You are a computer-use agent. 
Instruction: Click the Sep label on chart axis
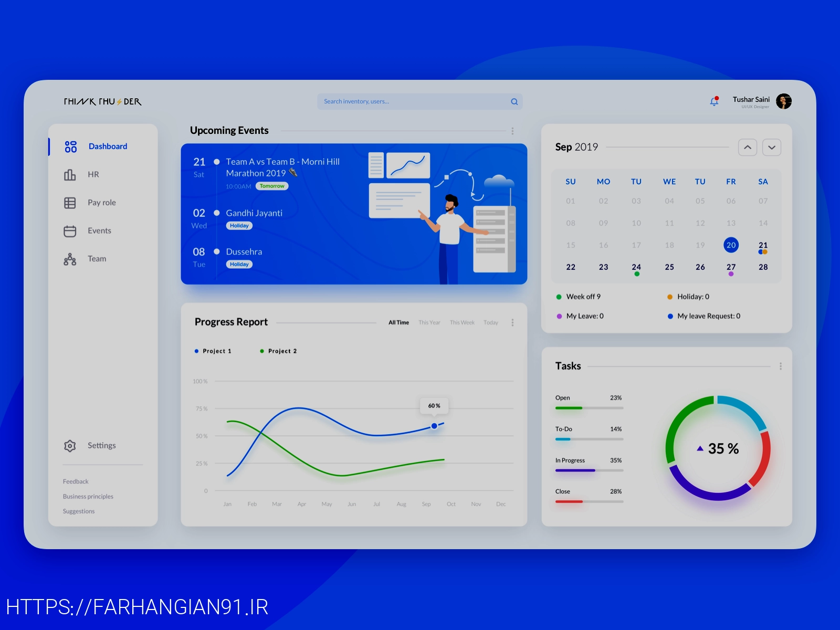coord(426,504)
